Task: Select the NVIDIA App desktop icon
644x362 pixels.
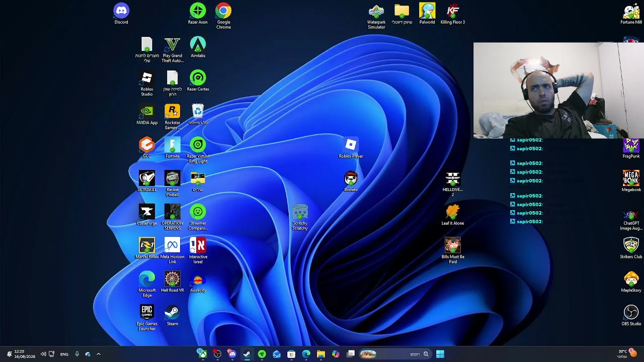Action: [147, 115]
